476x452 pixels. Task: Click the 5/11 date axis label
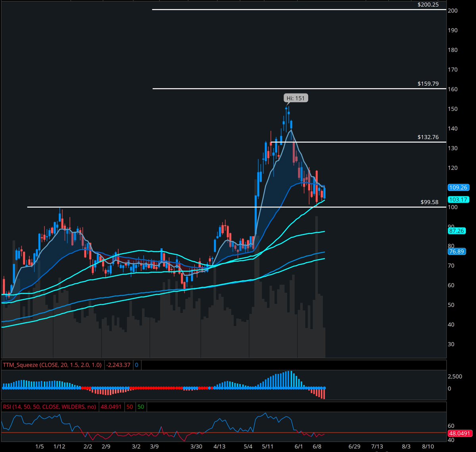tap(269, 446)
